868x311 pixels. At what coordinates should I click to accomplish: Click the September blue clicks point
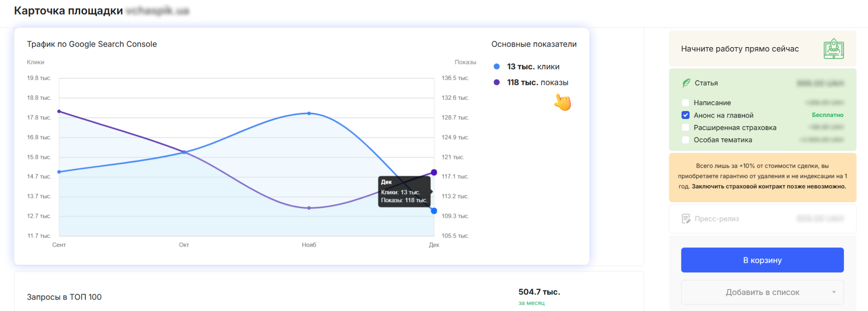59,172
